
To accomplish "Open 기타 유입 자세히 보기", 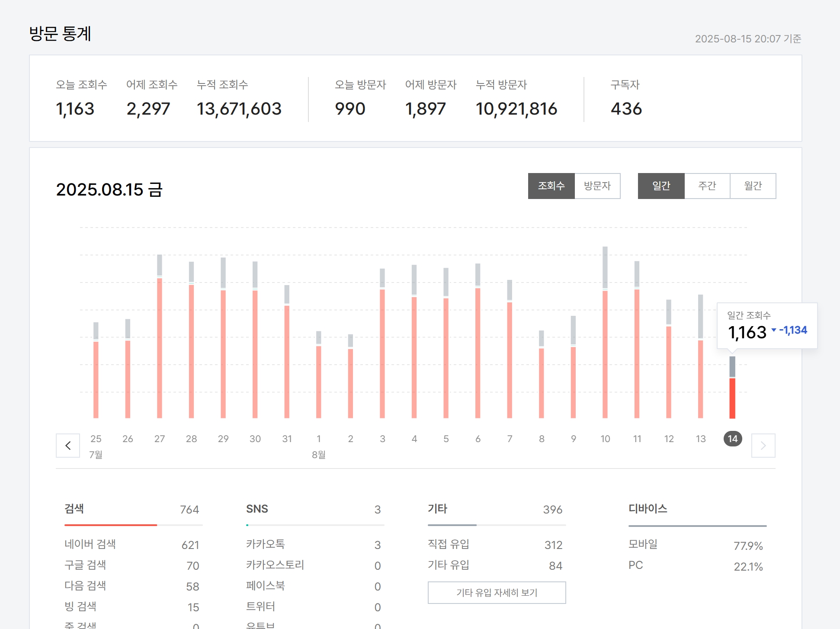I will 497,593.
